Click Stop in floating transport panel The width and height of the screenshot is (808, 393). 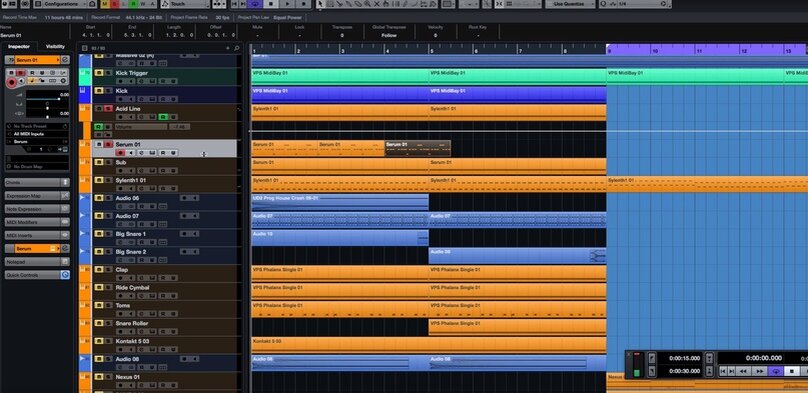pos(793,371)
